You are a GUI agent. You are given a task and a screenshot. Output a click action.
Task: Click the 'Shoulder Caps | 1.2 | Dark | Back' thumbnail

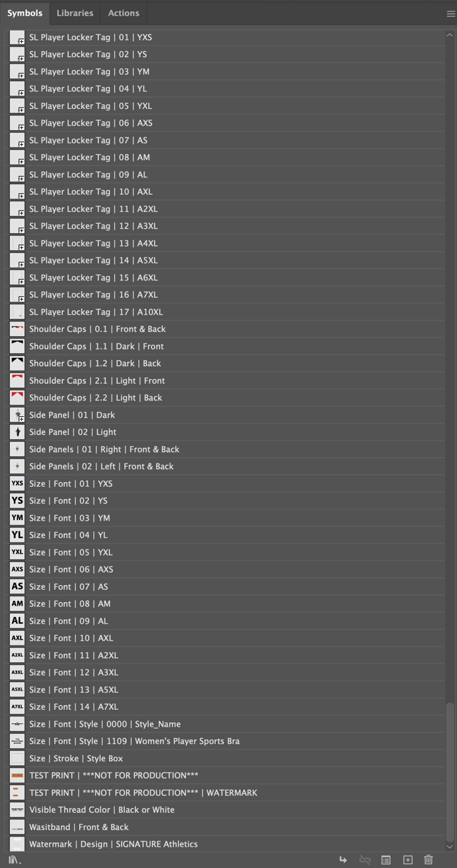click(17, 363)
